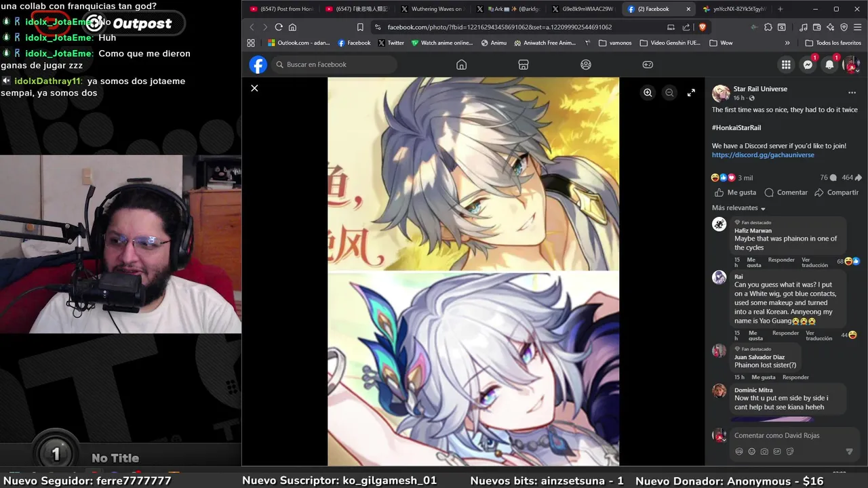Viewport: 868px width, 488px height.
Task: Click the #HonkaiStarRail hashtag
Action: pyautogui.click(x=736, y=127)
